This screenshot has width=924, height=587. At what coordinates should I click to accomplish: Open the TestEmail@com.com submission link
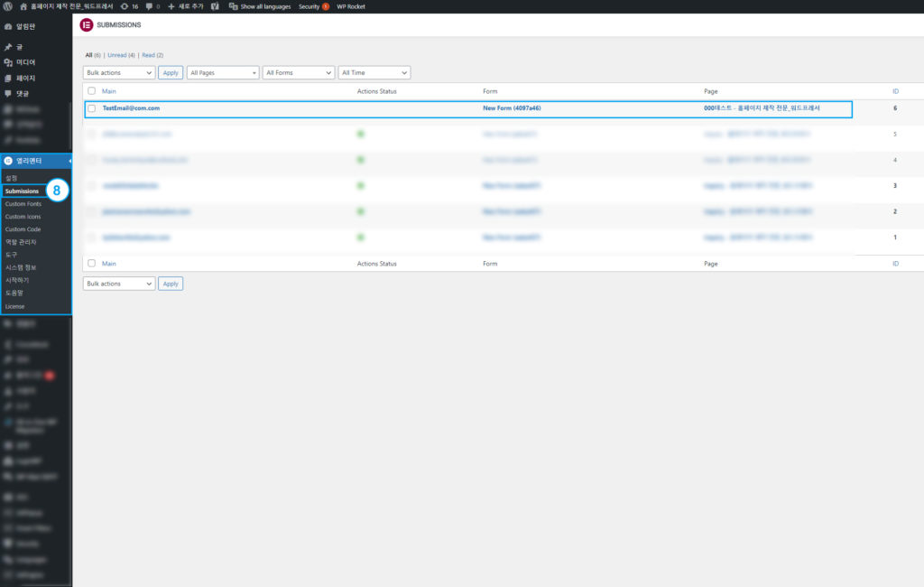[x=131, y=108]
